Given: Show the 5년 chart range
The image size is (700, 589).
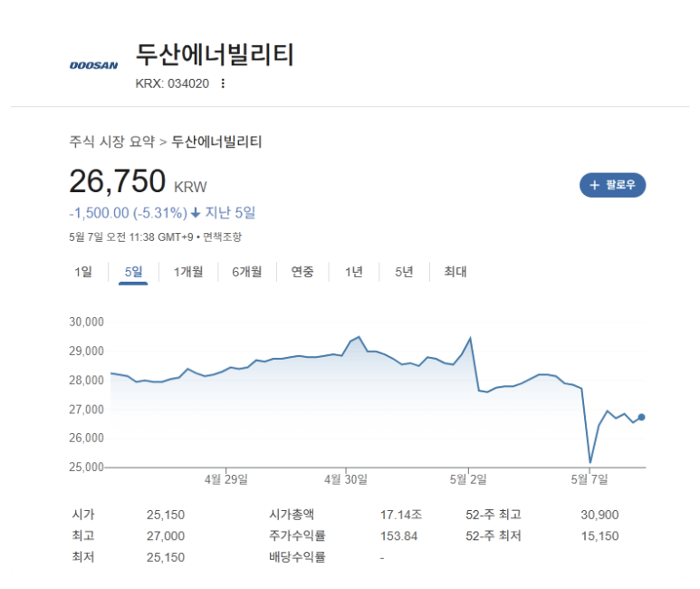Looking at the screenshot, I should click(404, 271).
